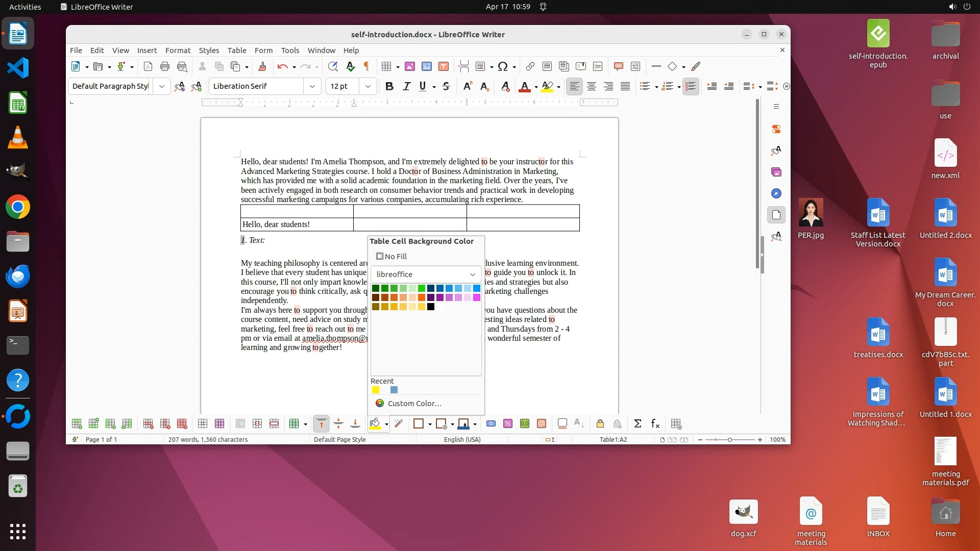
Task: Toggle Italic formatting
Action: click(x=406, y=86)
